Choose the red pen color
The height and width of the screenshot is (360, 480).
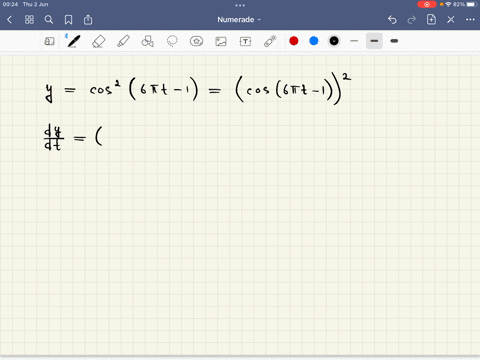[x=294, y=41]
